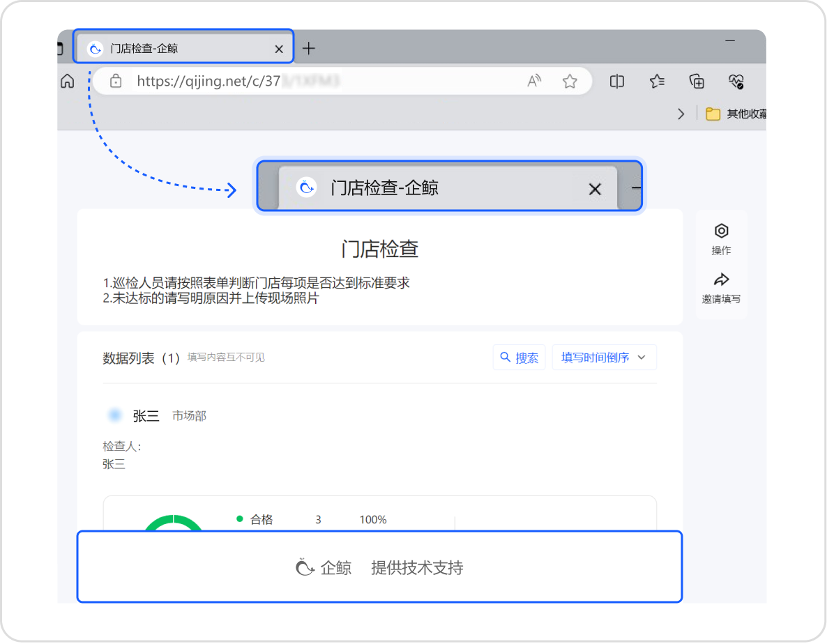This screenshot has width=827, height=644.
Task: Click the 邀请填写 share icon
Action: pos(721,280)
